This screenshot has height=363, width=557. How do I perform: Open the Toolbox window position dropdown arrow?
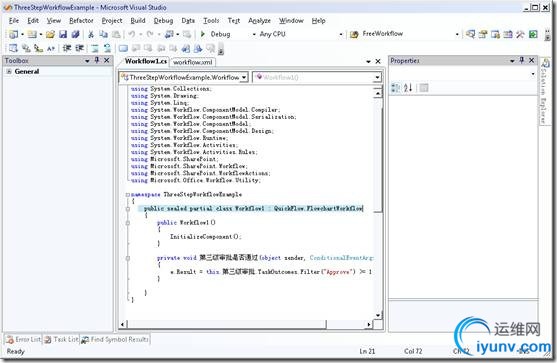(87, 61)
